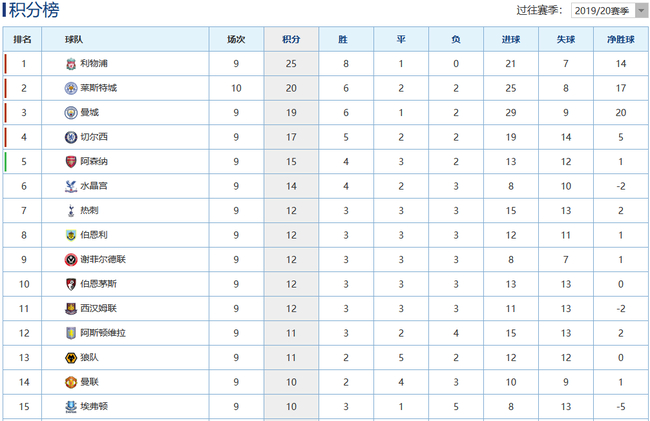Click the Manchester United crest icon
Screen dimensions: 650x421
(x=70, y=382)
